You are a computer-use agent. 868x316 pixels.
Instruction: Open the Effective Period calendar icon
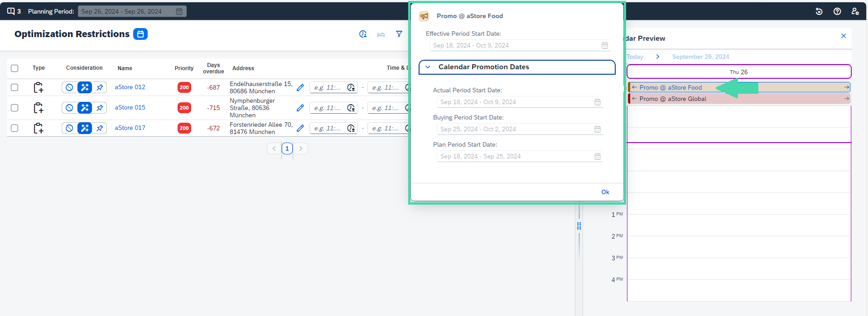click(605, 45)
